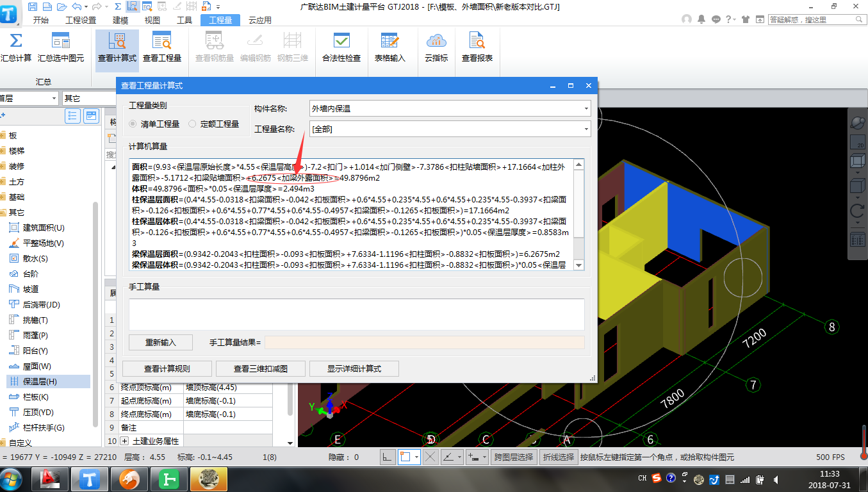
Task: Click the 汇总计算 sigma ribbon icon
Action: click(x=16, y=41)
